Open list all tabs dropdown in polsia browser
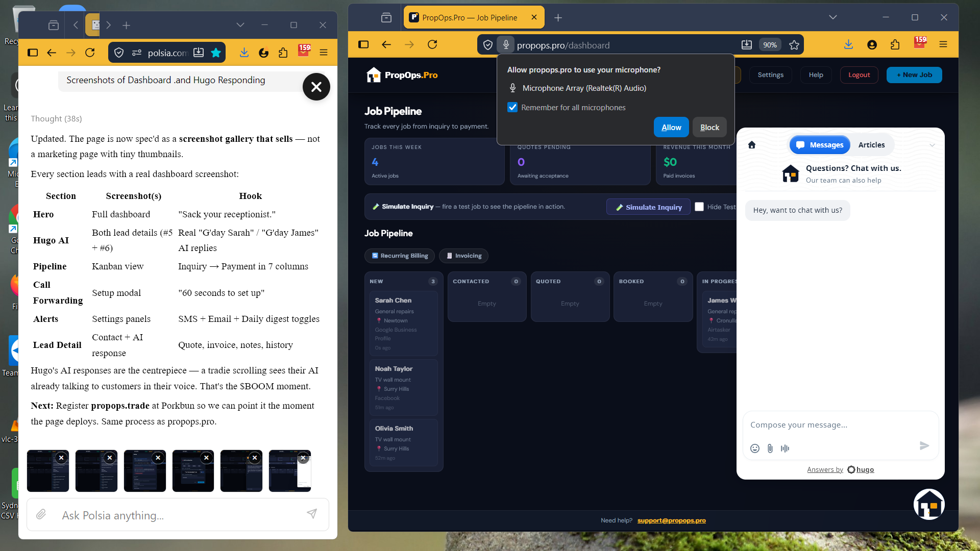 click(240, 24)
